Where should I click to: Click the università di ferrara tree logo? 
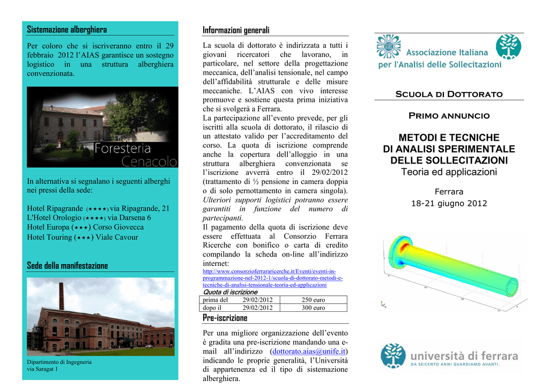[x=393, y=356]
